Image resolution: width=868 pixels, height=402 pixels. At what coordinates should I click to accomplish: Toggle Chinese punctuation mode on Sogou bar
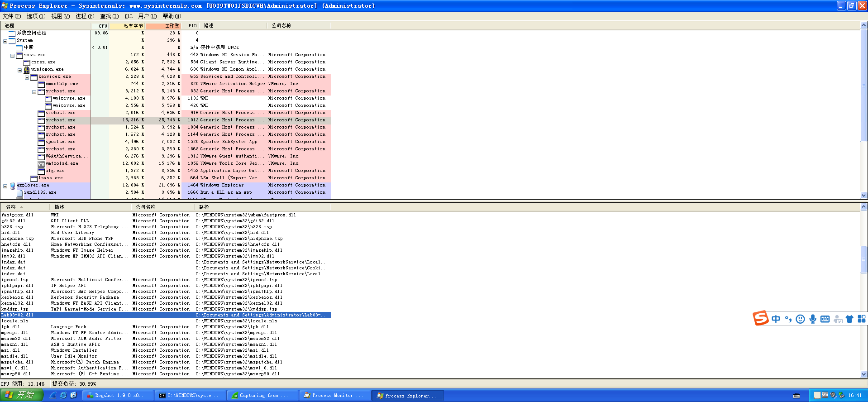tap(788, 319)
